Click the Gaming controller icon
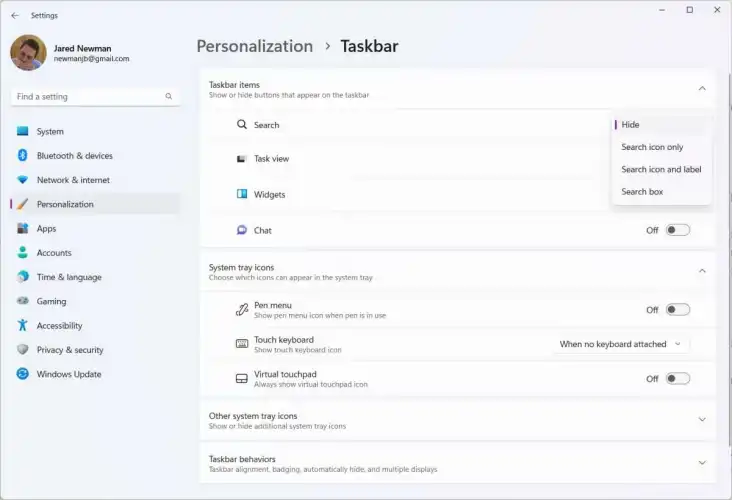Image resolution: width=732 pixels, height=500 pixels. tap(22, 301)
